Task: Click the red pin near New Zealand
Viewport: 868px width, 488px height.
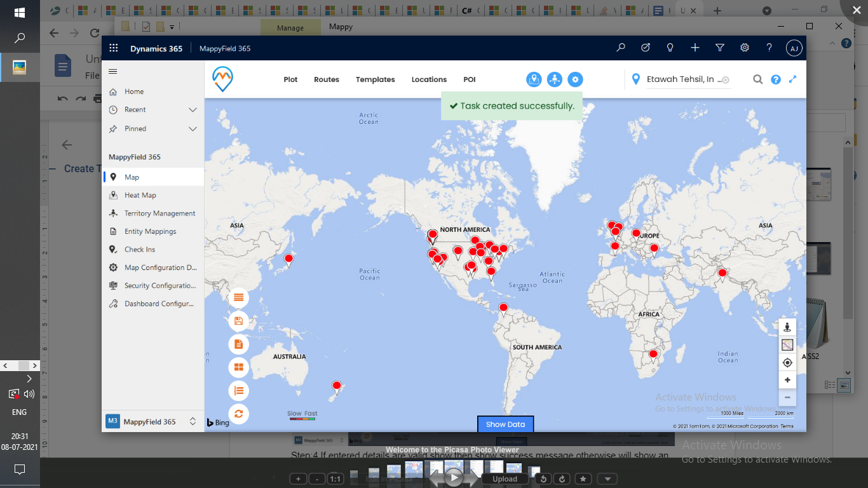Action: (x=337, y=386)
